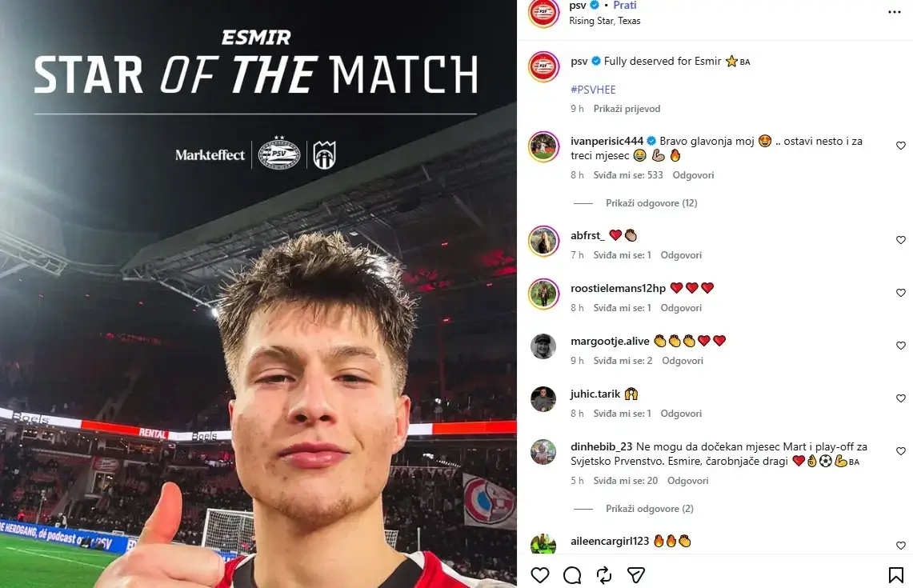This screenshot has width=913, height=588.
Task: Follow psv using the Prati link
Action: click(625, 6)
